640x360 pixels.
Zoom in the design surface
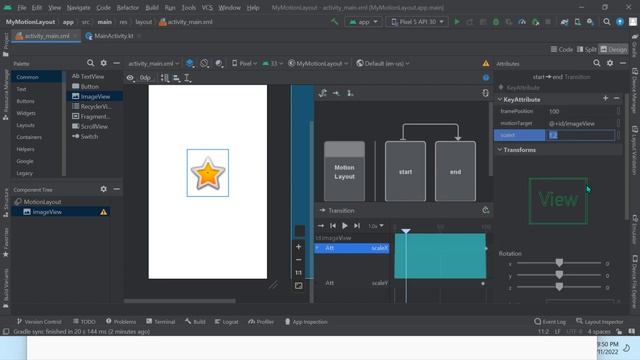[x=298, y=247]
